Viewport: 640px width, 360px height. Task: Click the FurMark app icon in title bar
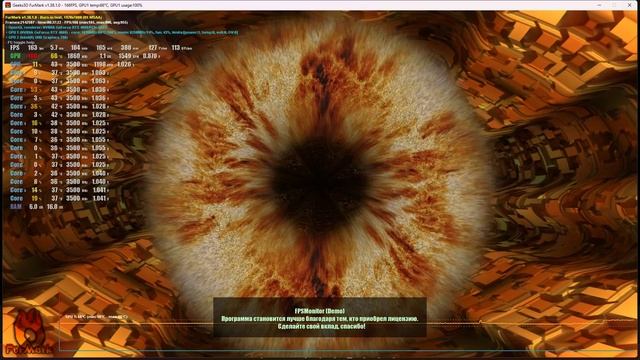pyautogui.click(x=7, y=5)
